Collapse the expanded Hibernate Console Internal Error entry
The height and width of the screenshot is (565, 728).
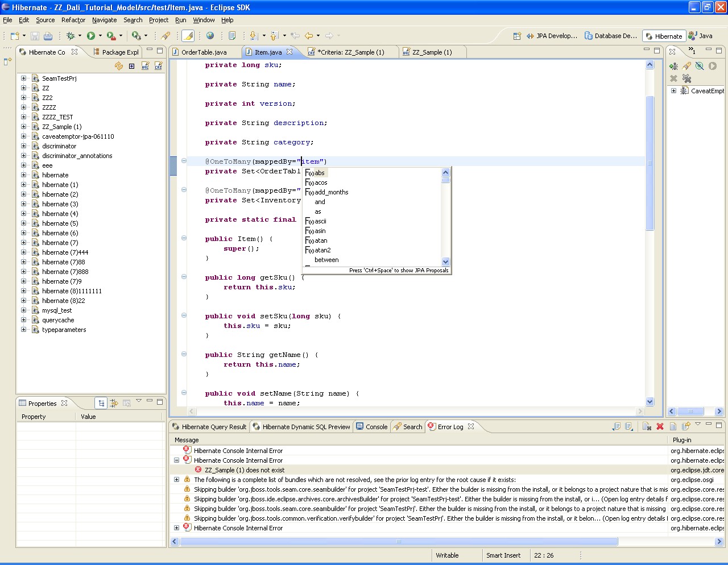pos(176,460)
